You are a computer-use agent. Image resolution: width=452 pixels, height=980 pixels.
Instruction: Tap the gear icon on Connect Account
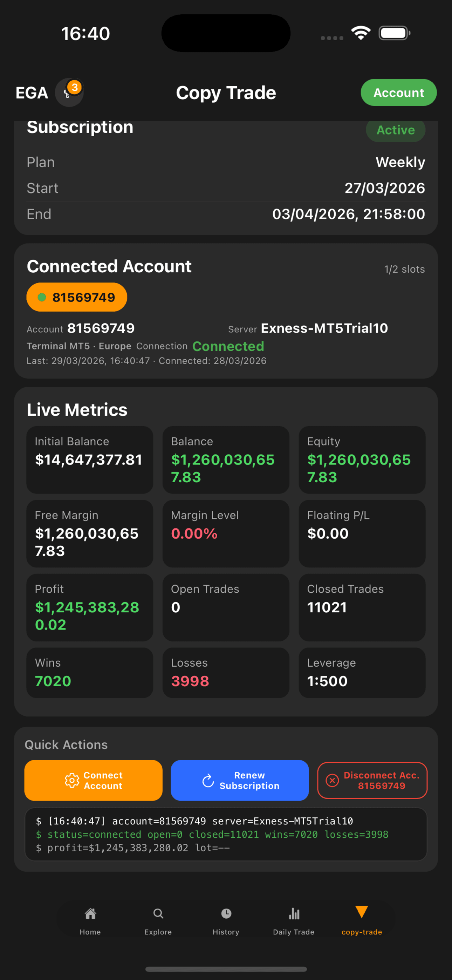(x=71, y=780)
